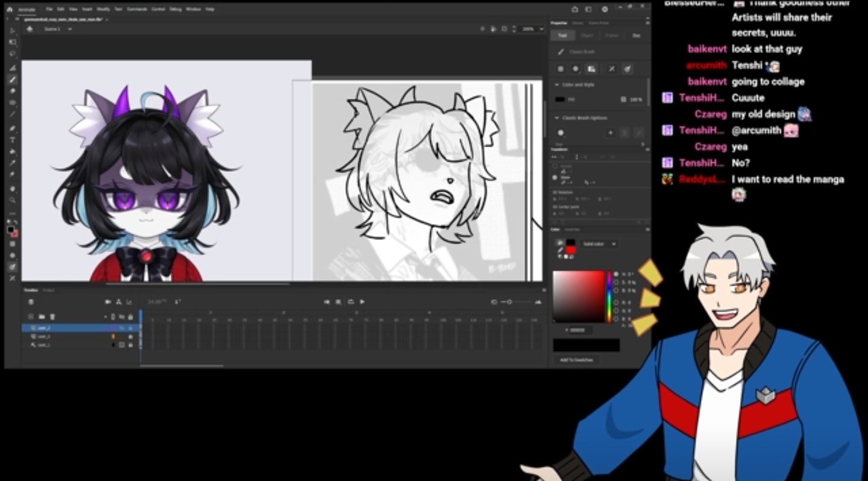Select the Lasso tool
Screen dimensions: 868x481
click(13, 54)
